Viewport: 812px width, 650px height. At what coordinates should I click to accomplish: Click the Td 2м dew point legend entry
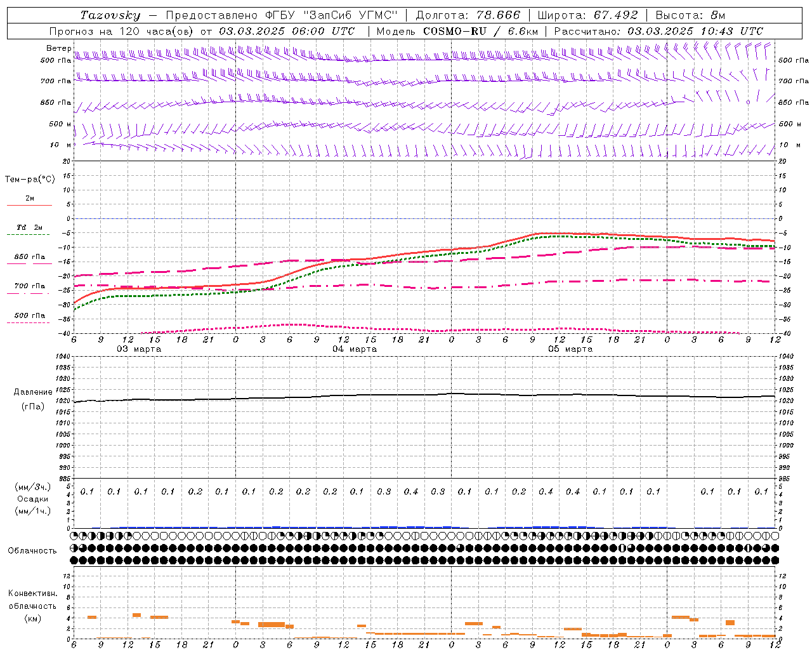[x=29, y=228]
